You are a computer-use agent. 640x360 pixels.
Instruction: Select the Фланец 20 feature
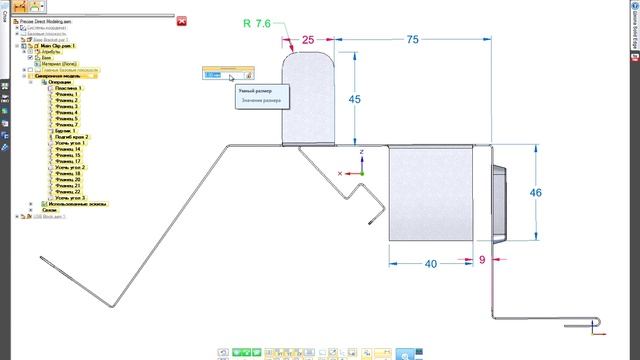tap(67, 180)
